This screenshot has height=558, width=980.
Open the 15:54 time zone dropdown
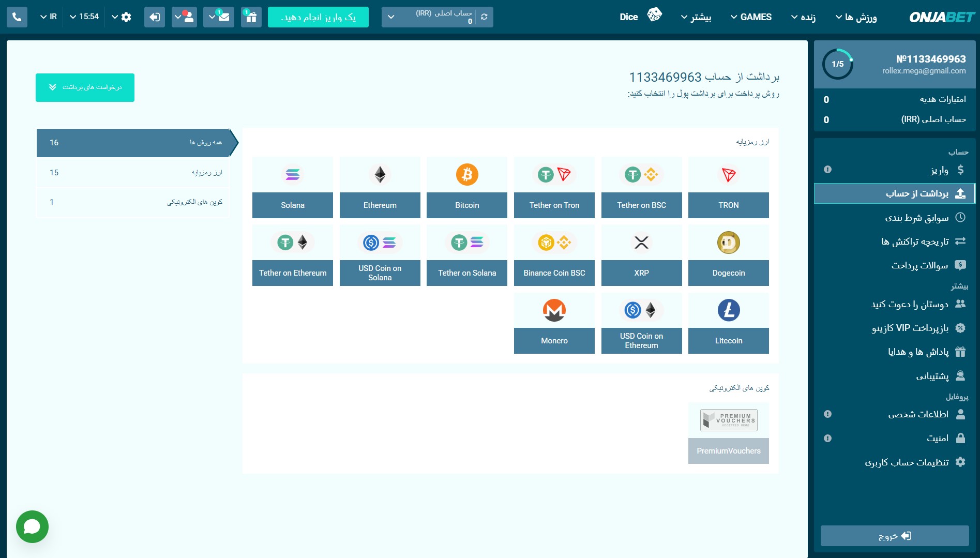click(x=84, y=17)
